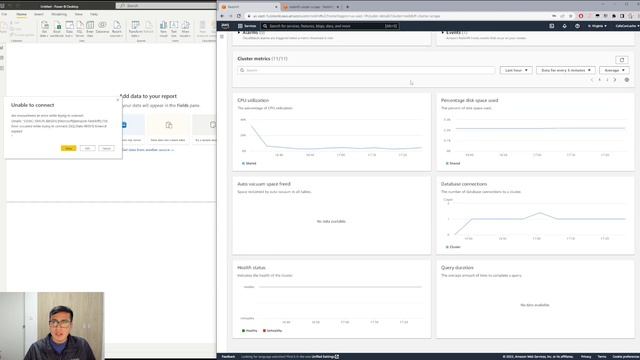This screenshot has height=360, width=640.
Task: Open the Average statistic dropdown
Action: pyautogui.click(x=614, y=70)
